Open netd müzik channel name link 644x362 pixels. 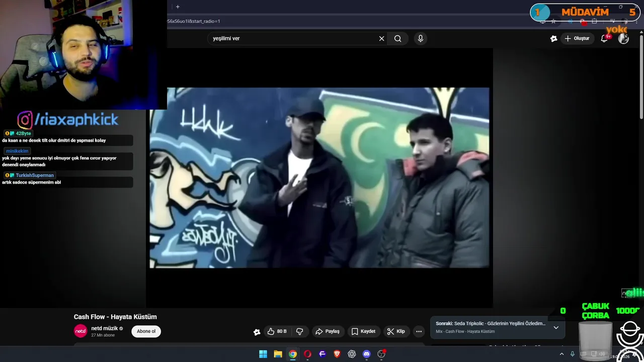pyautogui.click(x=105, y=328)
